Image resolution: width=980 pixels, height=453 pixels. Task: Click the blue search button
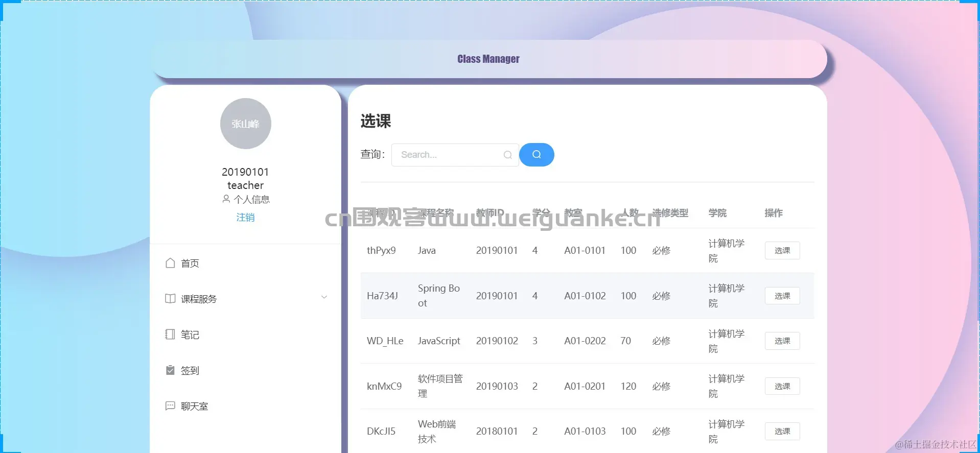pos(536,155)
